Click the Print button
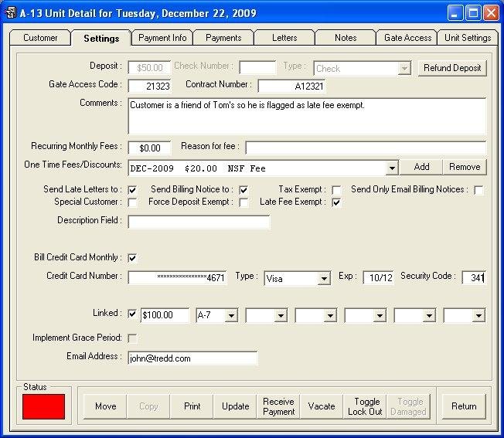This screenshot has width=504, height=438. click(x=192, y=406)
